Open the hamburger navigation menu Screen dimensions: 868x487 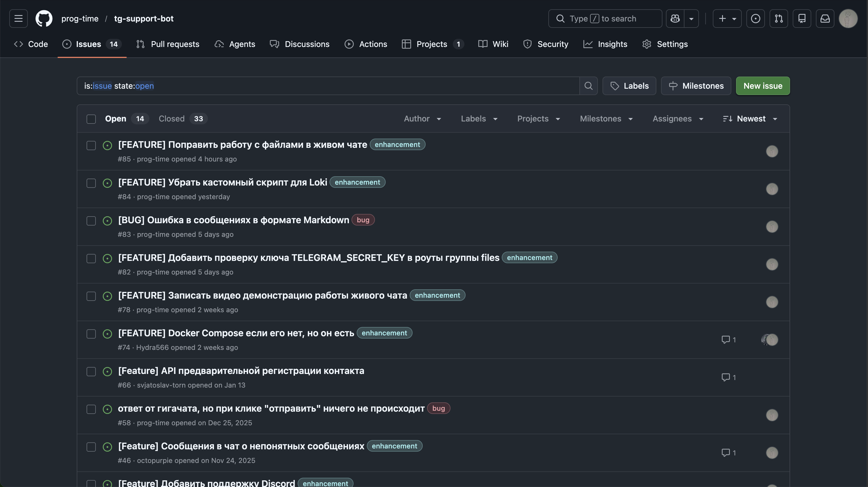click(19, 19)
